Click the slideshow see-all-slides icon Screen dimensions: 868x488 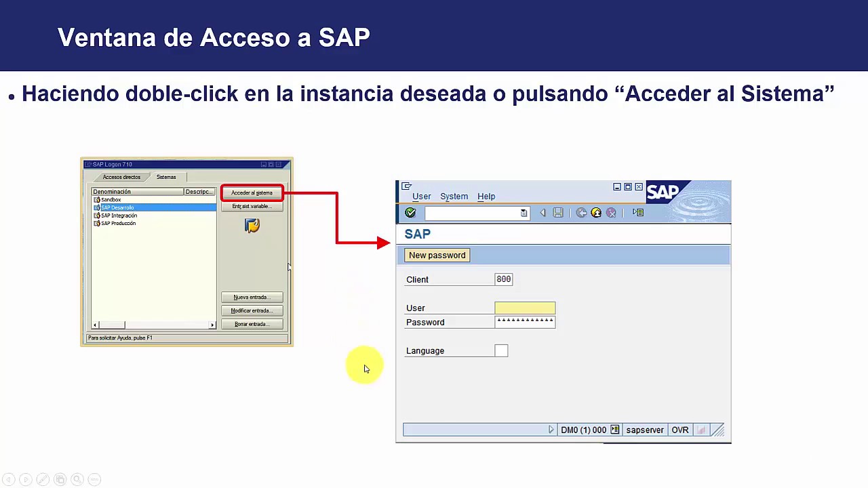pyautogui.click(x=60, y=480)
